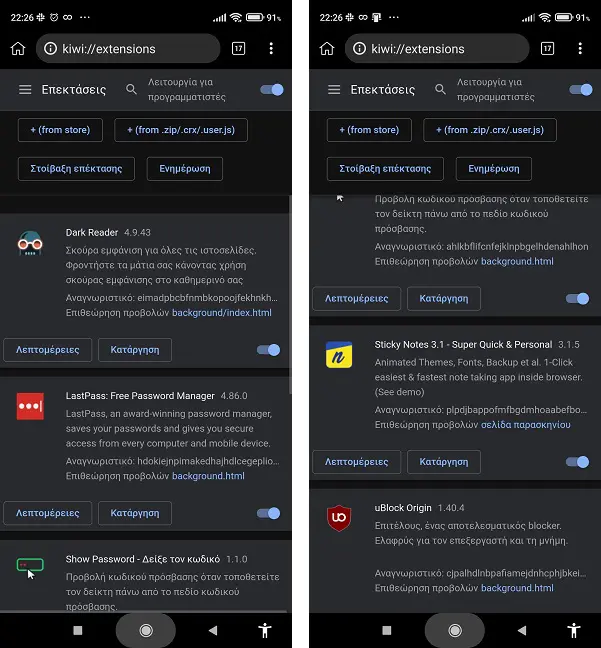Open Show Password background.html link in right screenshot
601x648 pixels.
pos(517,261)
